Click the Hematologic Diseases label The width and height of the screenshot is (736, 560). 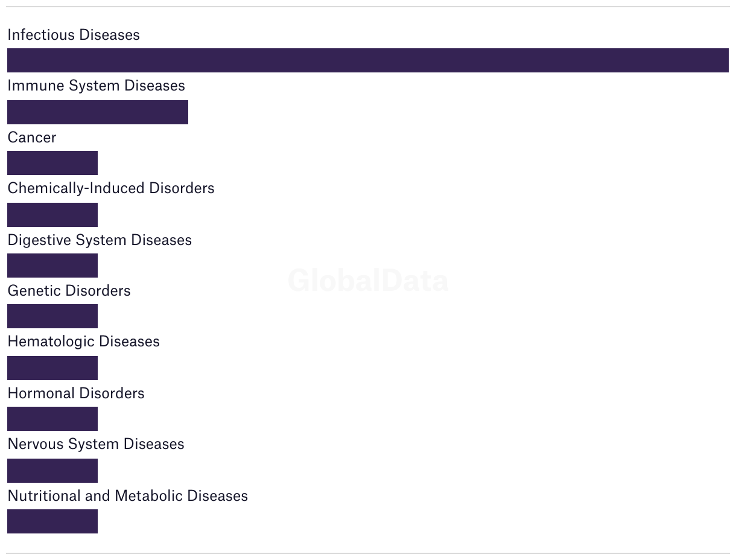(83, 342)
